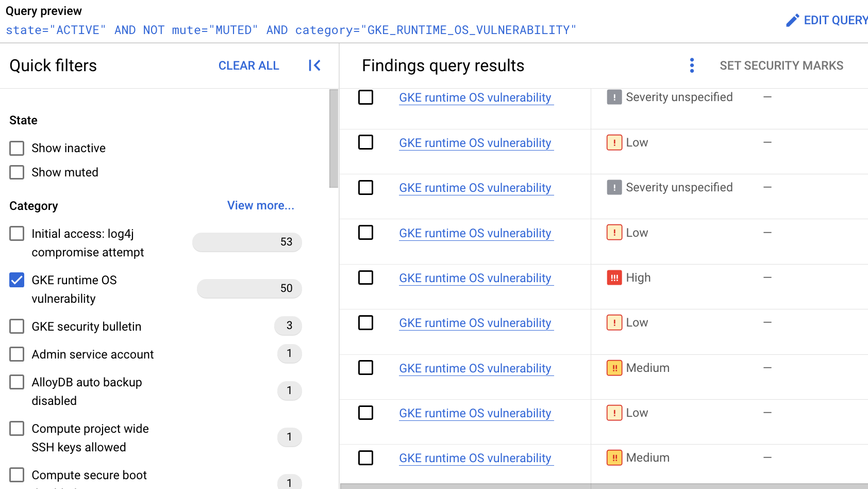Viewport: 868px width, 489px height.
Task: Click Set Security Marks button
Action: point(781,66)
